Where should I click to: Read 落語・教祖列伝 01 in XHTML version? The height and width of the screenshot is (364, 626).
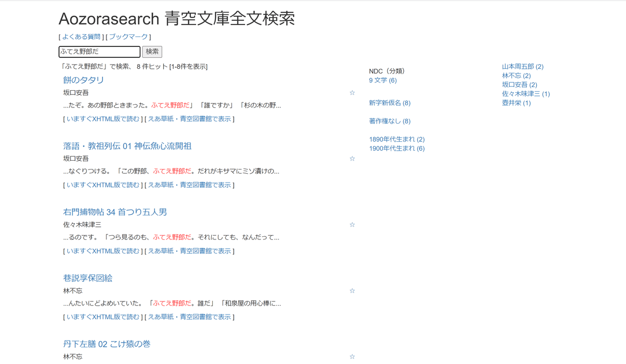point(103,185)
